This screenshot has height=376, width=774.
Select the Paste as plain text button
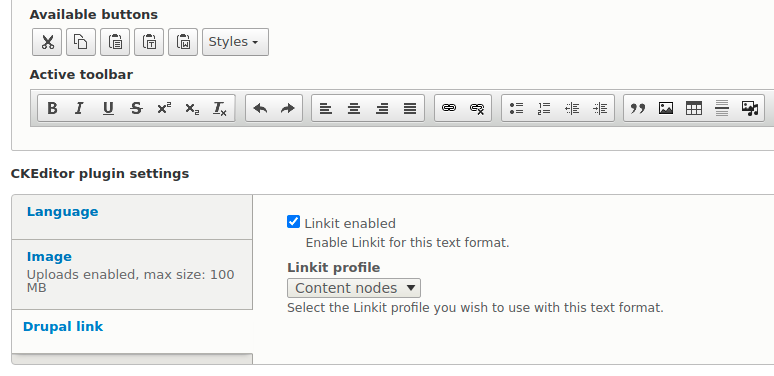tap(149, 42)
